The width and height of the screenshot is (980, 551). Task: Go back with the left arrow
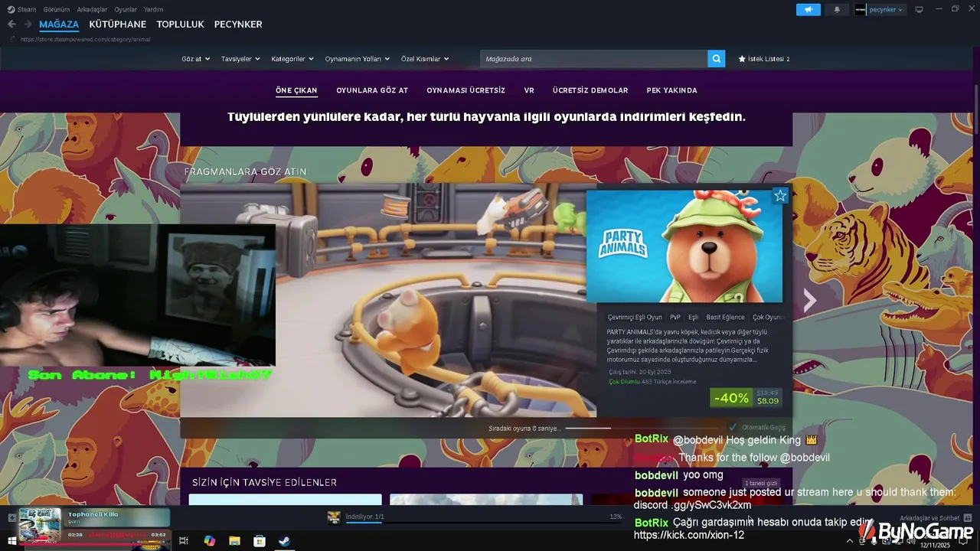tap(11, 24)
